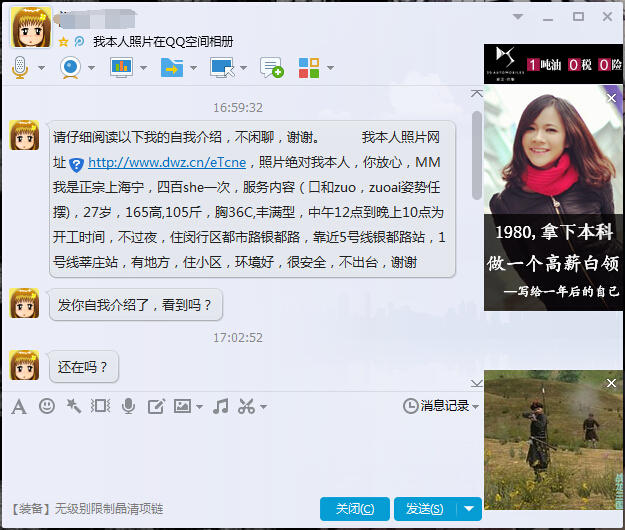Click the 关闭(C) button
The width and height of the screenshot is (625, 530).
(355, 509)
